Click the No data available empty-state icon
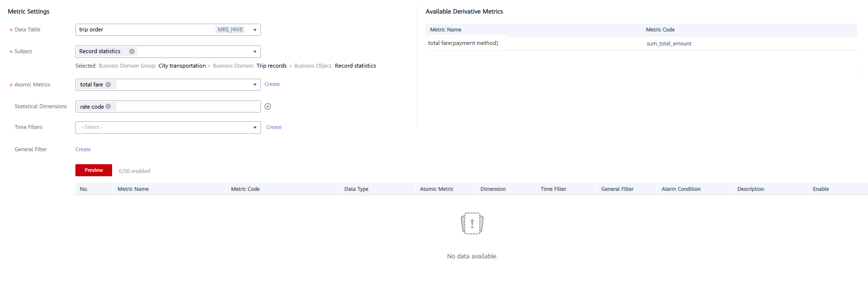This screenshot has width=868, height=284. point(472,224)
